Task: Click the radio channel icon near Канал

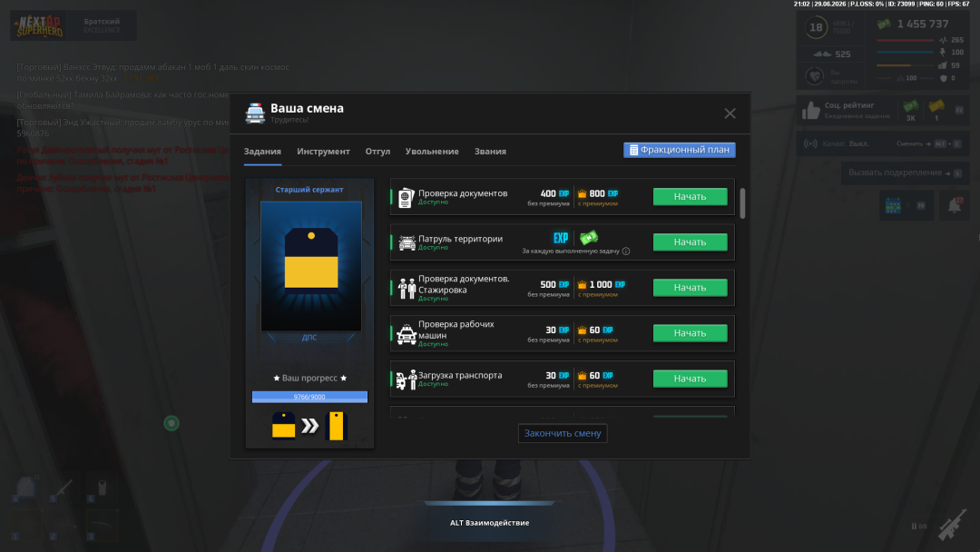Action: [810, 143]
